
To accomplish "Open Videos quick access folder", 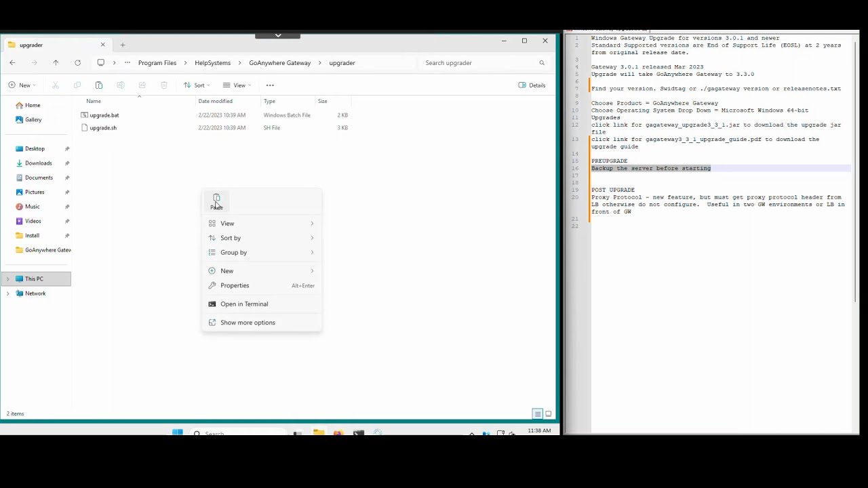I will (x=33, y=222).
